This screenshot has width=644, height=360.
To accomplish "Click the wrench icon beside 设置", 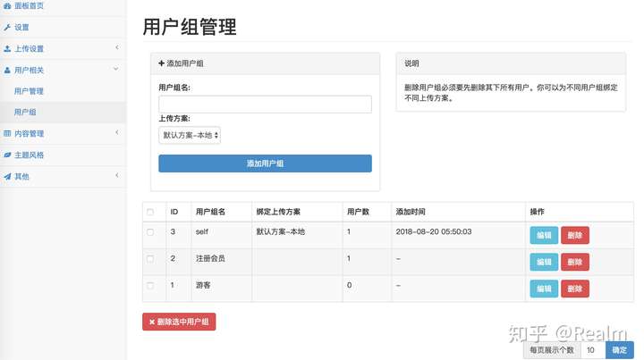I will [x=7, y=28].
